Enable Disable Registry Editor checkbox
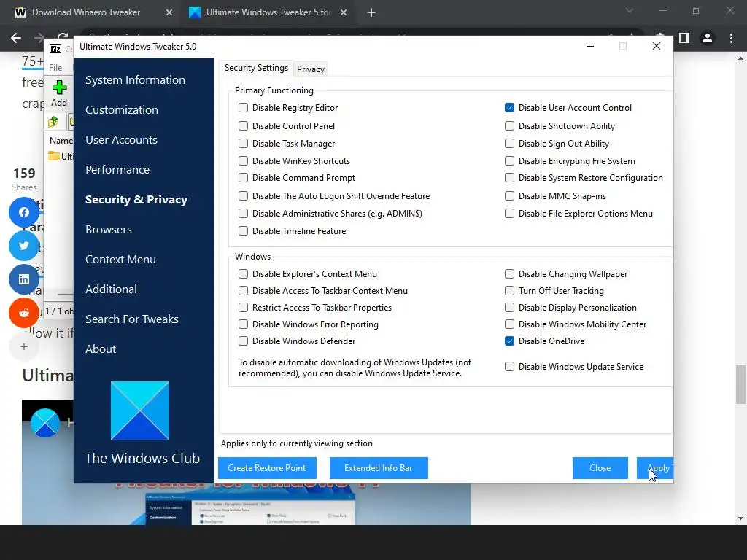 point(243,108)
